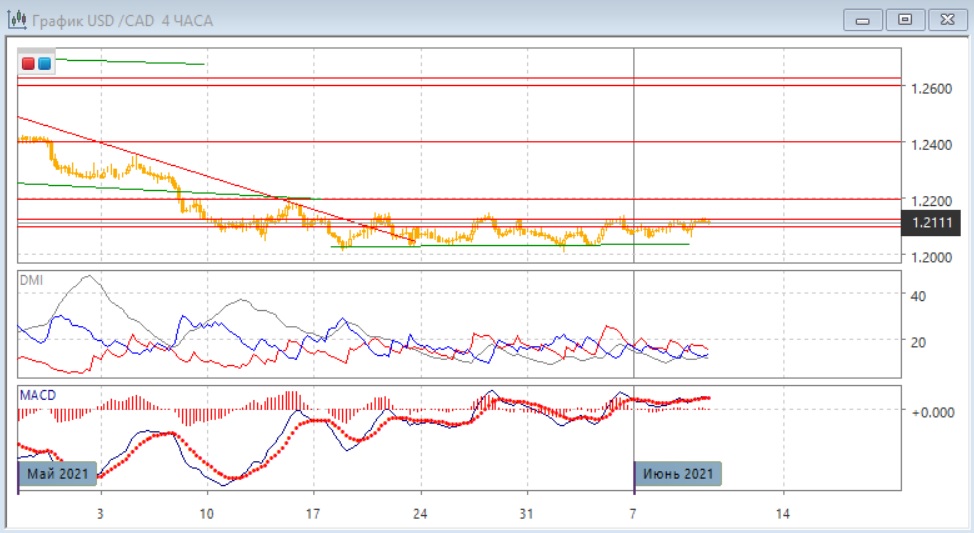
Task: Click date 24 on the time axis
Action: [x=421, y=514]
